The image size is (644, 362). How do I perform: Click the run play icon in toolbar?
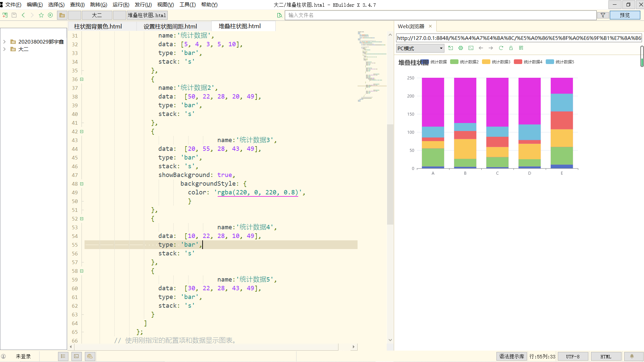(50, 15)
